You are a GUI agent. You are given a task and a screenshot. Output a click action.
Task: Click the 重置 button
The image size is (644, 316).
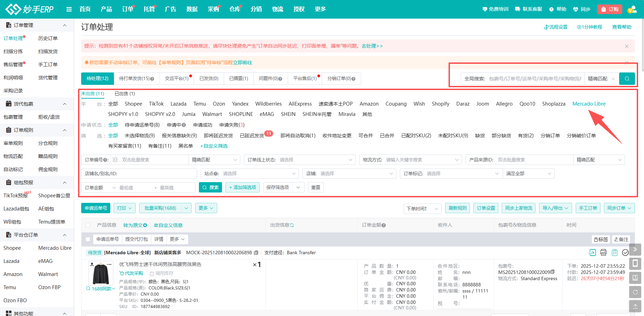point(316,187)
